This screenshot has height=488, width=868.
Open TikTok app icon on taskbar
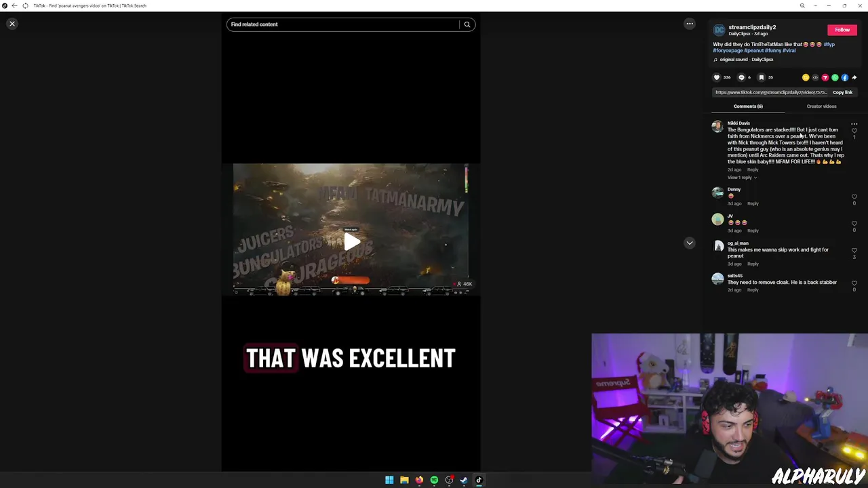479,480
